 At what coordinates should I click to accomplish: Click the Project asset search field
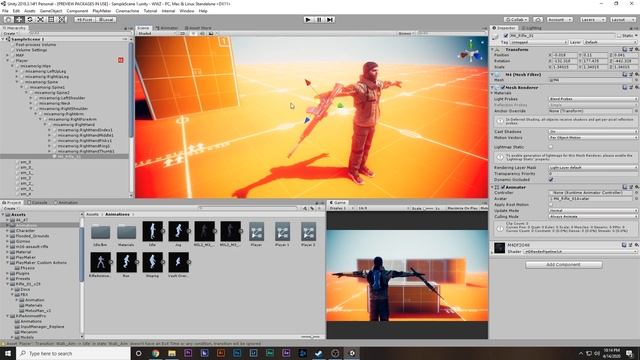point(248,208)
